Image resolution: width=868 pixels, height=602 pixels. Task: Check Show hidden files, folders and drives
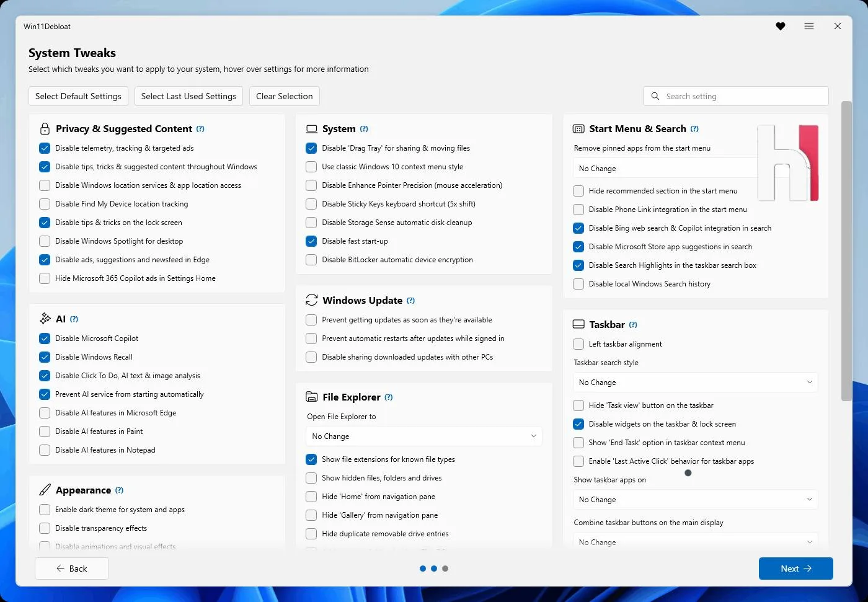coord(311,478)
